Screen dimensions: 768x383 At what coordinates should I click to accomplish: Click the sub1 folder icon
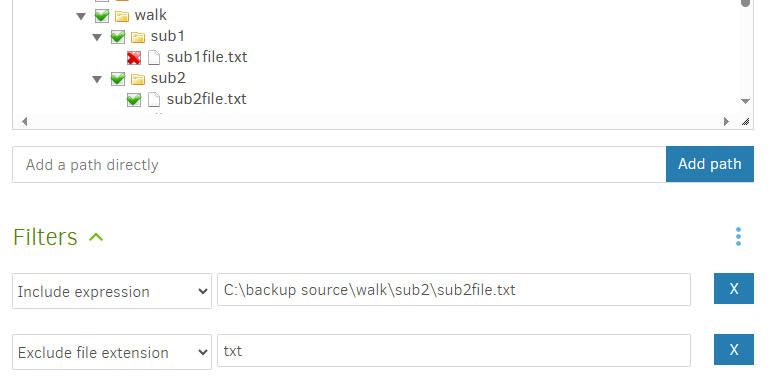[x=138, y=37]
